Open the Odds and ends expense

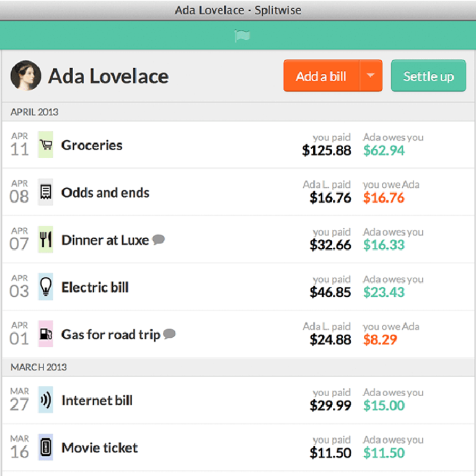(238, 192)
